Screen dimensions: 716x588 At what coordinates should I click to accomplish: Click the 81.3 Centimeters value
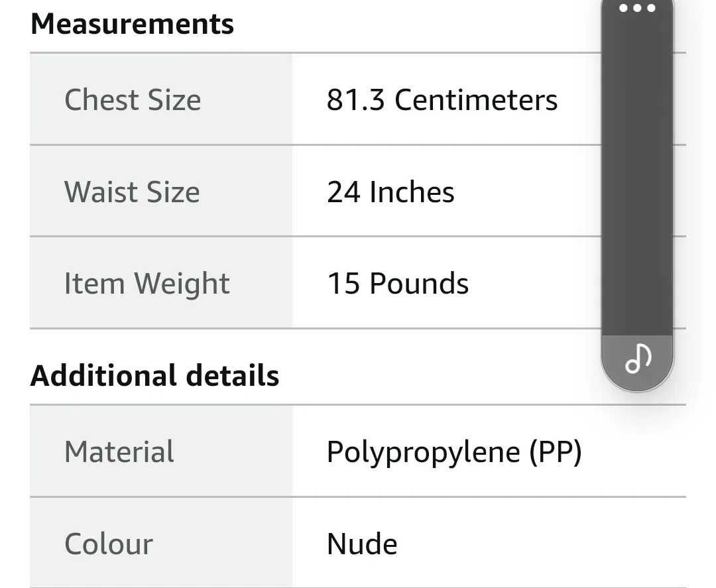(442, 99)
